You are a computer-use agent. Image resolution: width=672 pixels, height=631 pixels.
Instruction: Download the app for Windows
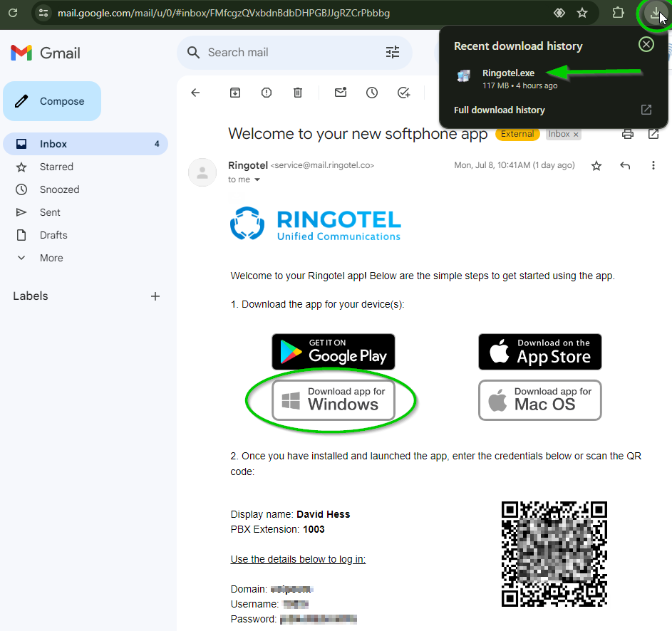coord(334,400)
